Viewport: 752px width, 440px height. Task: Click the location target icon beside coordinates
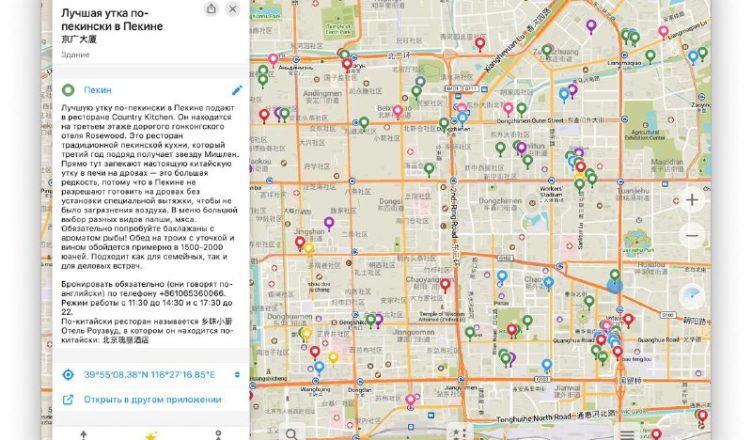pos(68,375)
